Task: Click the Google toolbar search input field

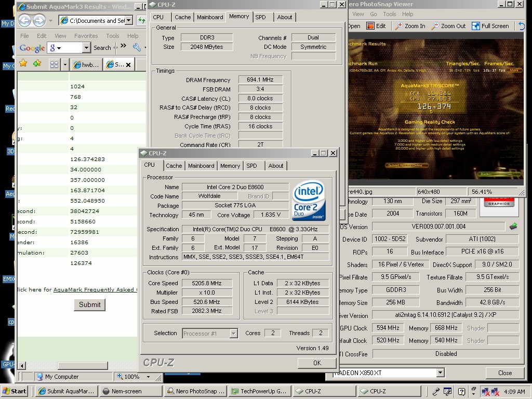Action: click(x=70, y=48)
